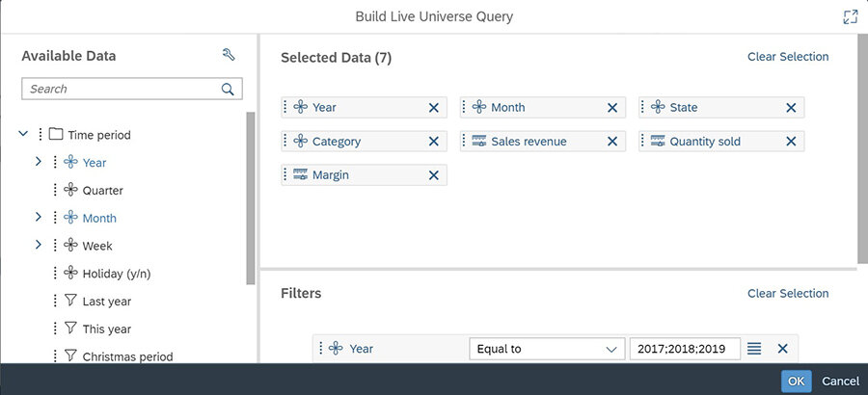Click the drag handle of the Category chip
The image size is (868, 395).
(285, 142)
